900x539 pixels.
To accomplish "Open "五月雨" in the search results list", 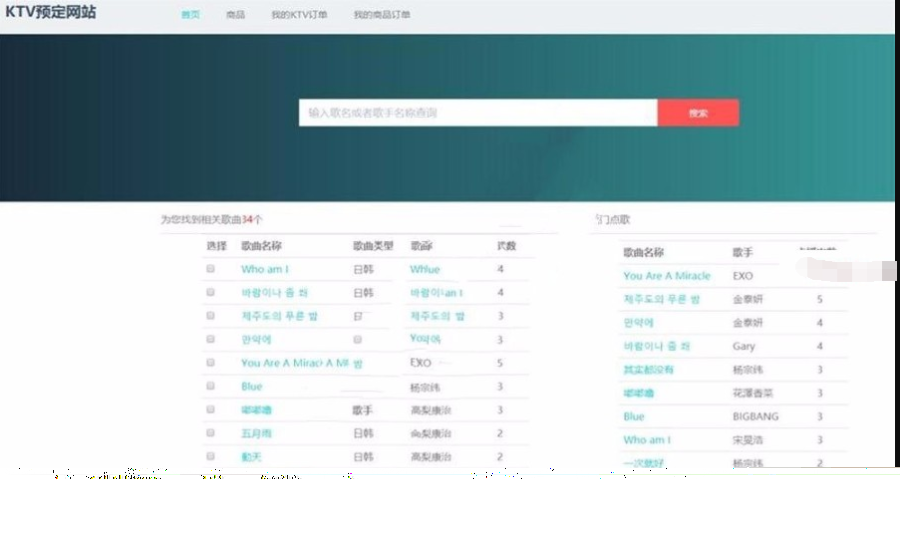I will pos(256,433).
